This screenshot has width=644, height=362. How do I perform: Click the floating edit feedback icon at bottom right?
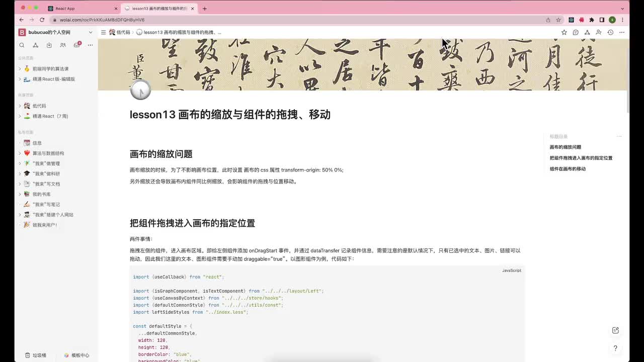[615, 330]
